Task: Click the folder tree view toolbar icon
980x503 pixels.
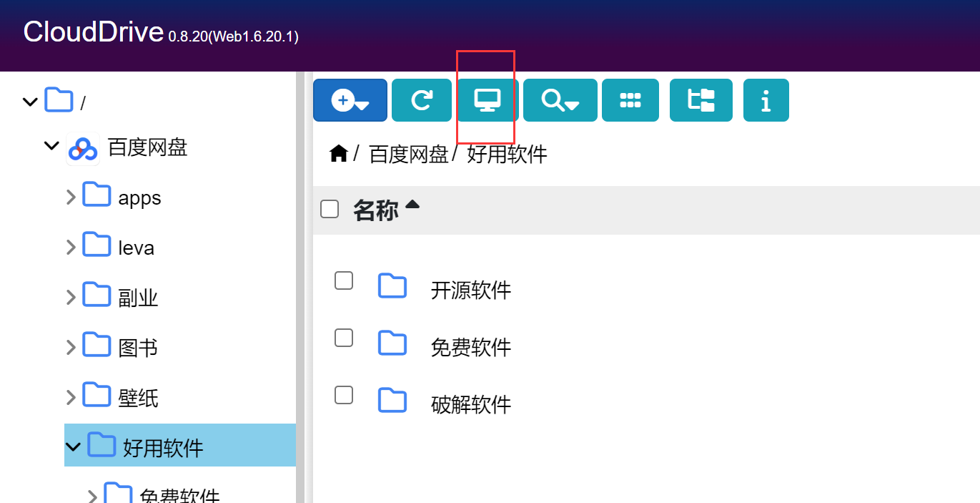Action: point(701,100)
